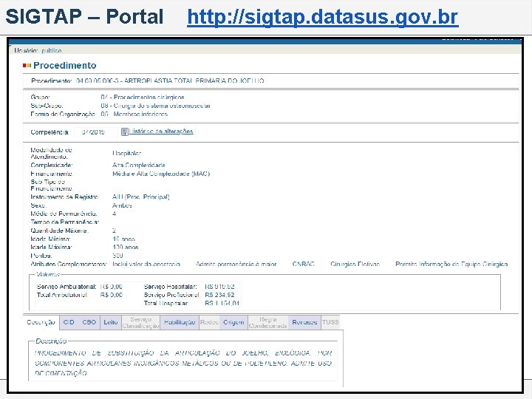Viewport: 532px width, 399px height.
Task: Click the Procedimento section heading
Action: tap(65, 66)
